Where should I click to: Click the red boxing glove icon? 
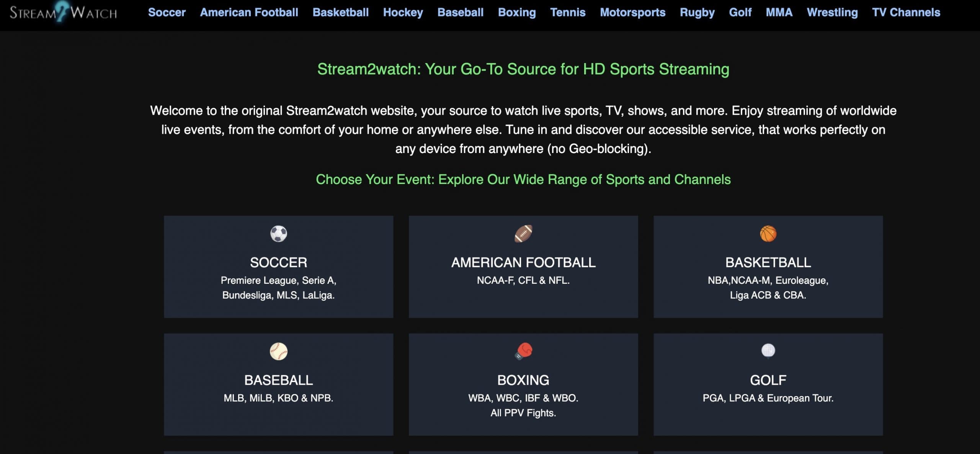(524, 351)
